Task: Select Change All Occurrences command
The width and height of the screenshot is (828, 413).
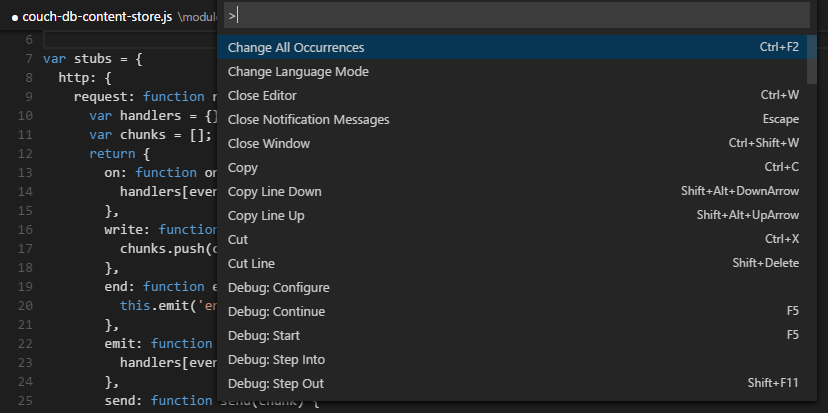Action: click(296, 47)
